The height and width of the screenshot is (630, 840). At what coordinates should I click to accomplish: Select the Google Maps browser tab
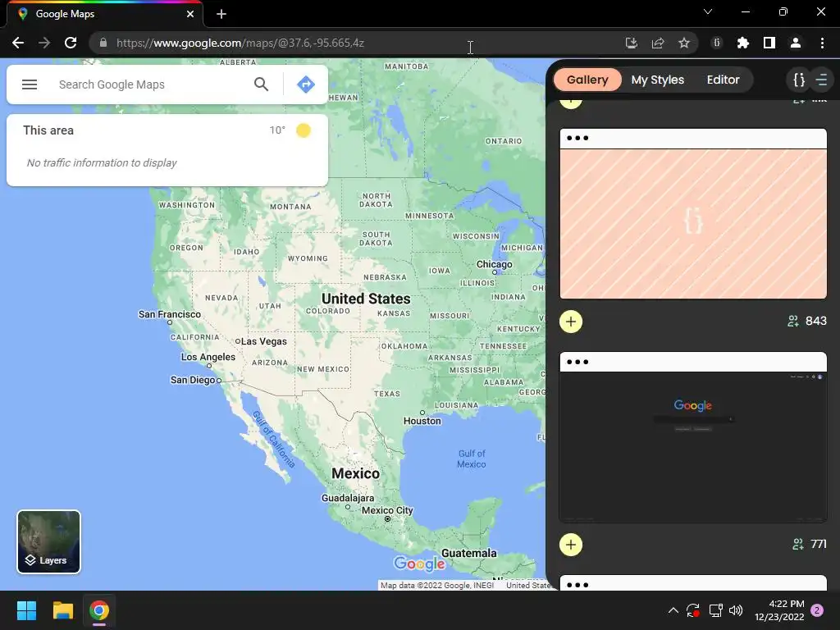(x=105, y=14)
